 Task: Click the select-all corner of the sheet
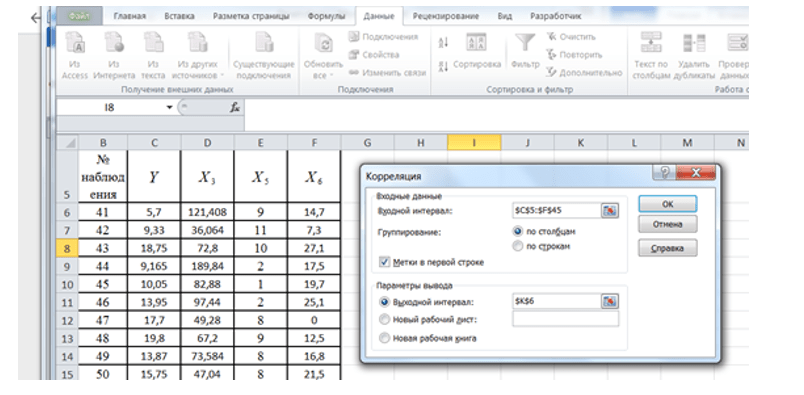coord(67,143)
